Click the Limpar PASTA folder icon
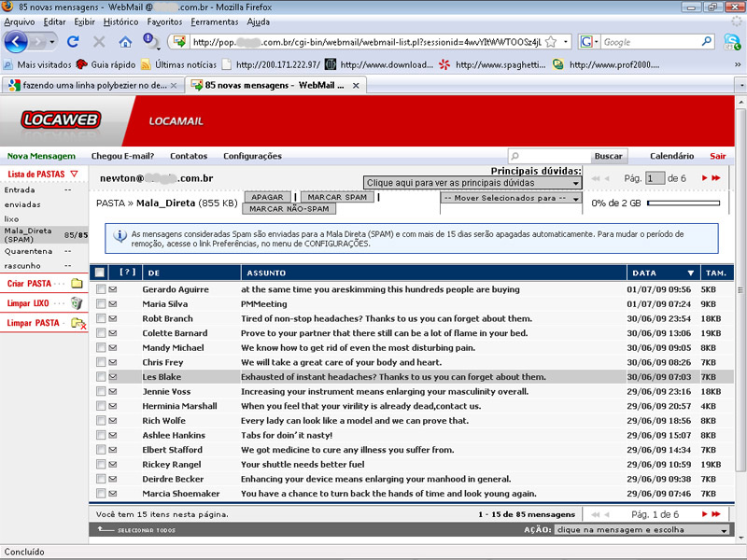 [78, 323]
